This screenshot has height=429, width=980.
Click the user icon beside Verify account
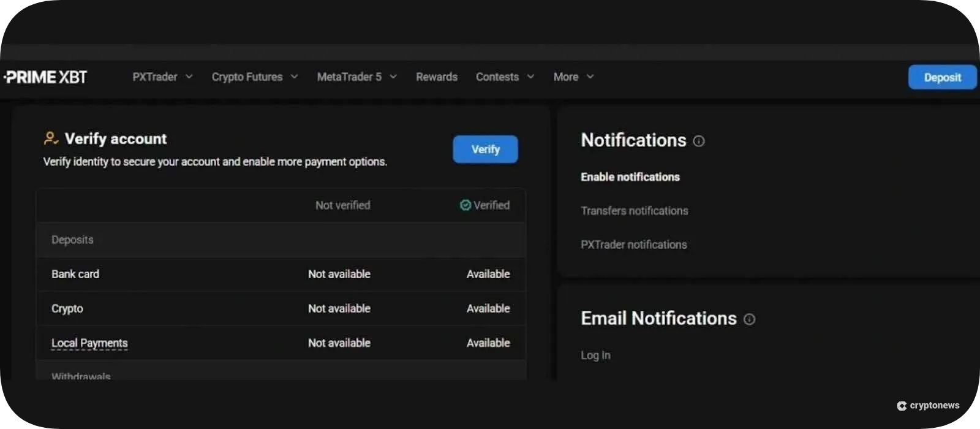51,139
